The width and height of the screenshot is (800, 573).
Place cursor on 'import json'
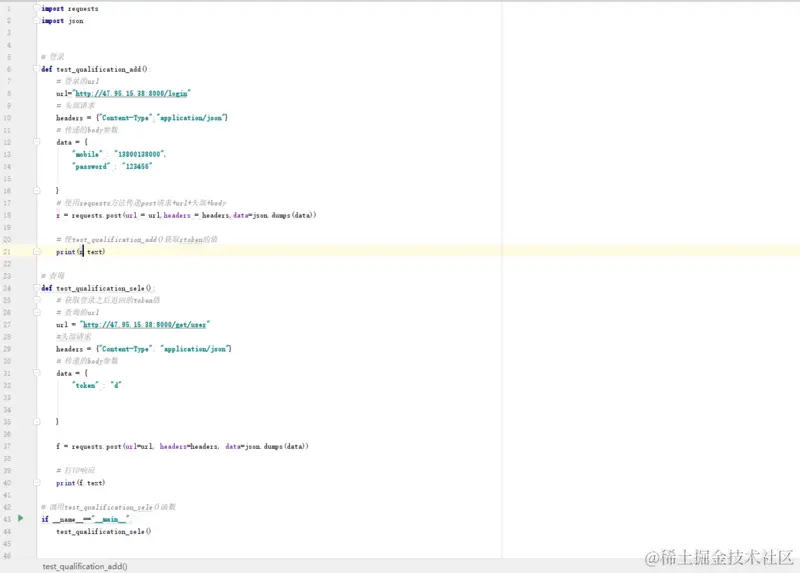click(x=62, y=21)
